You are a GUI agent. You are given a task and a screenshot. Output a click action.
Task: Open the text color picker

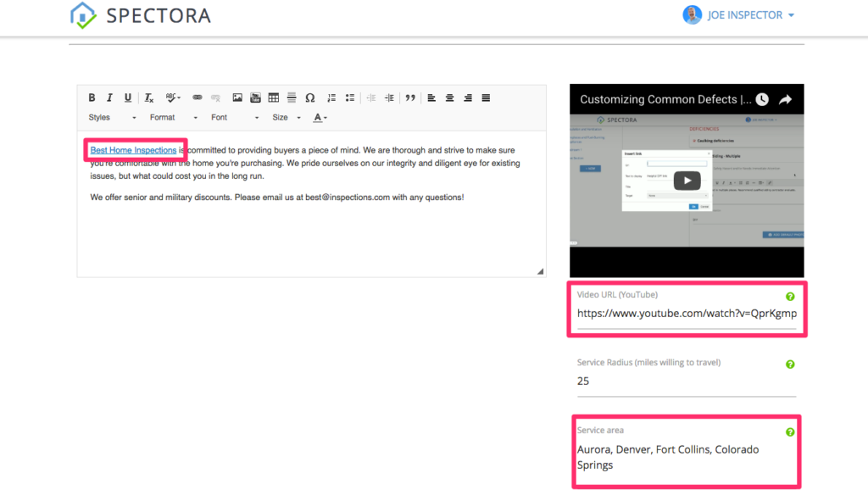pyautogui.click(x=319, y=117)
